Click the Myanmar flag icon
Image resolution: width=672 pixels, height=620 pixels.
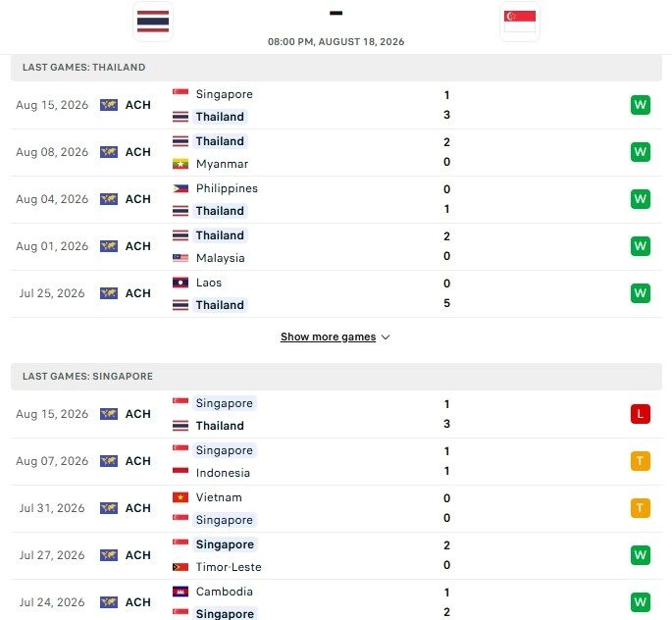click(181, 164)
